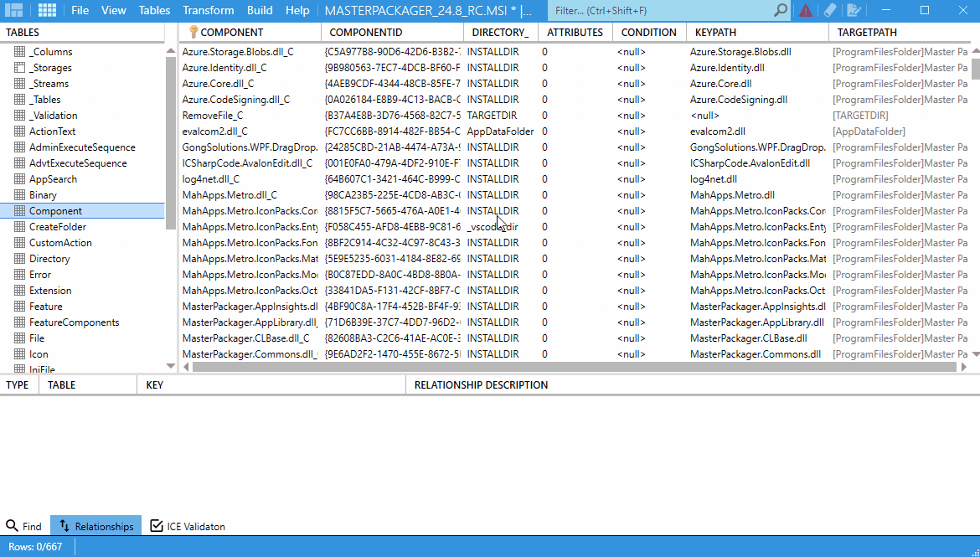Open the Tables menu
Screen dimensions: 980x557
154,10
